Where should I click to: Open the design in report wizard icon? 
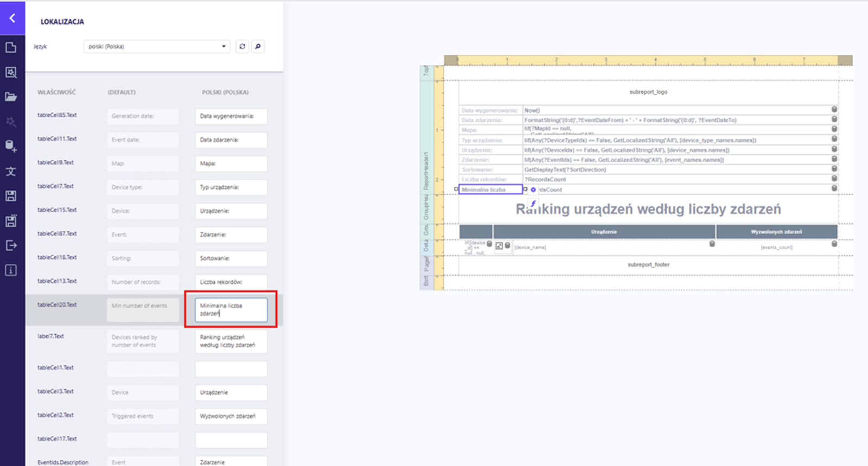[x=11, y=73]
